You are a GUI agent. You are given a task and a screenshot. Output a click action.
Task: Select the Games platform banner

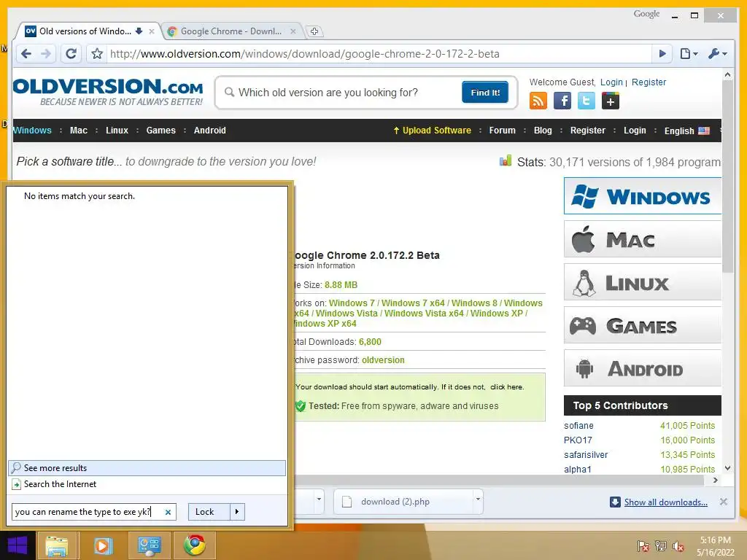pos(643,326)
